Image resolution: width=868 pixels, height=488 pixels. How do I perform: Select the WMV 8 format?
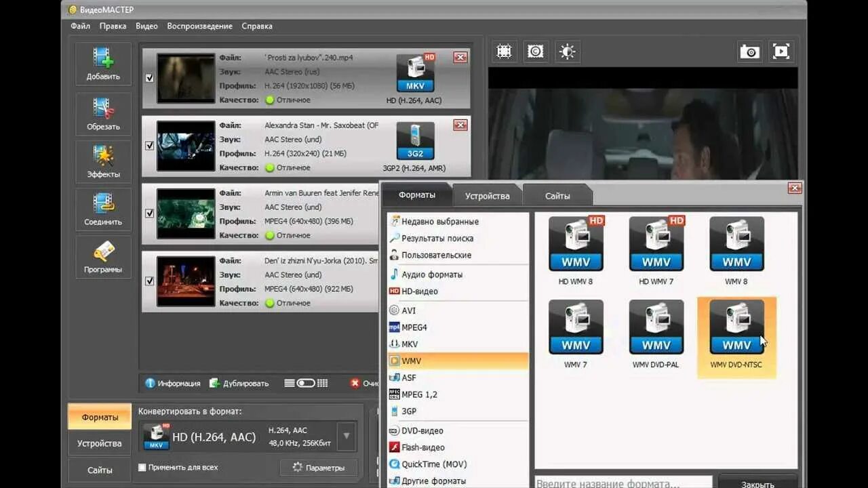[x=736, y=251]
